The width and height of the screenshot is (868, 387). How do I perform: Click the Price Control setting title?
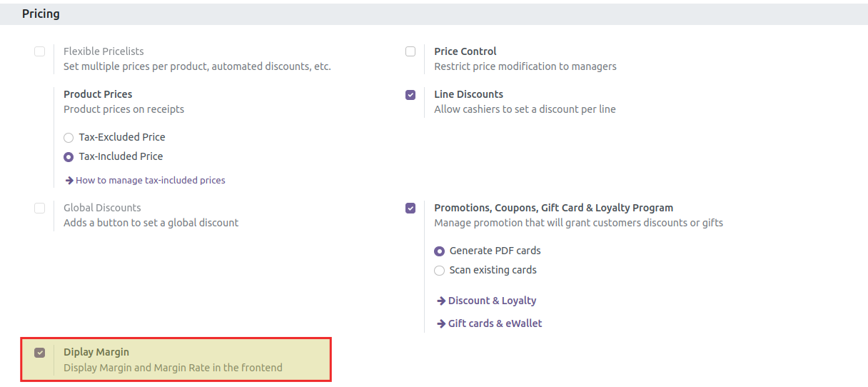(x=465, y=51)
